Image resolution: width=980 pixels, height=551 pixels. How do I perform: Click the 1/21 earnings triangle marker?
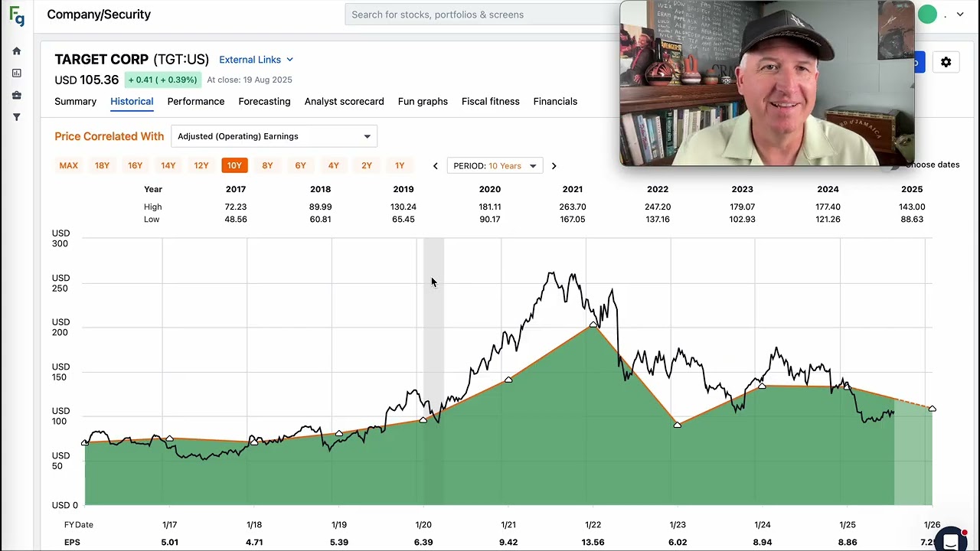tap(508, 380)
